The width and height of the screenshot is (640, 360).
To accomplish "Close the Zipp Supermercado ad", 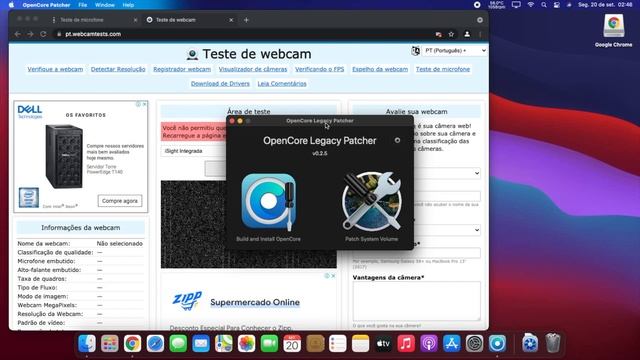I will click(x=333, y=276).
